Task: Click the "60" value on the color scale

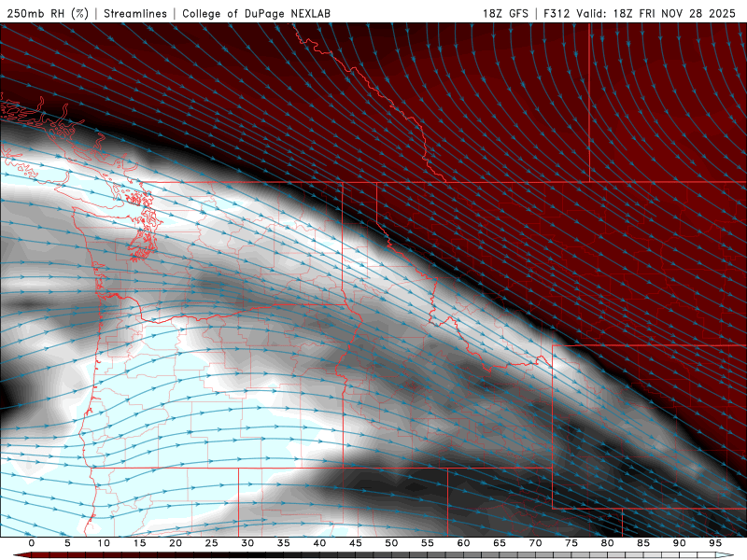Action: (x=463, y=543)
